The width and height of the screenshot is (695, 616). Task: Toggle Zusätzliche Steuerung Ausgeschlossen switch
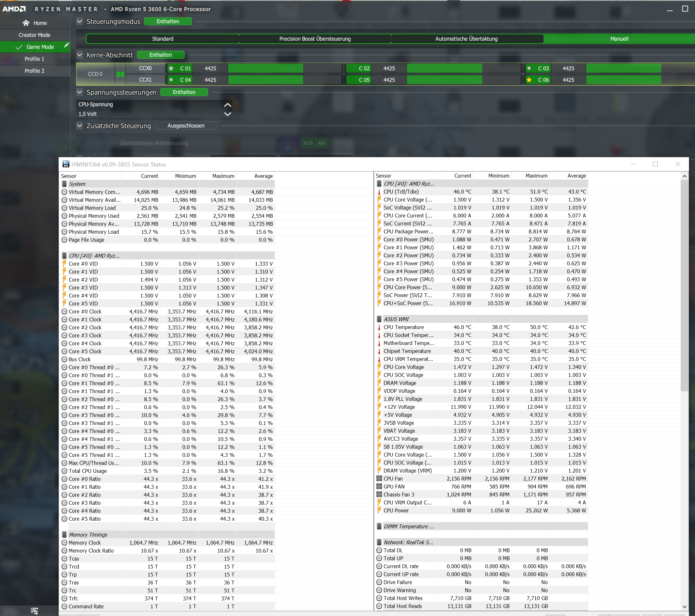186,126
